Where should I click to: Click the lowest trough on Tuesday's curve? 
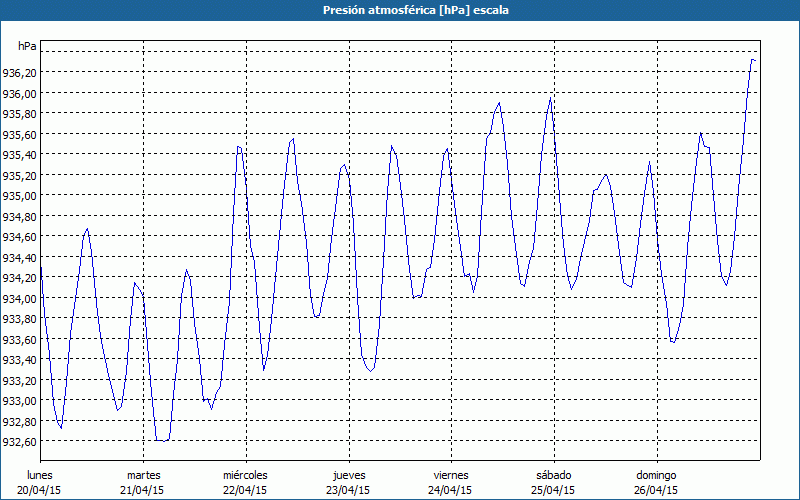click(160, 440)
